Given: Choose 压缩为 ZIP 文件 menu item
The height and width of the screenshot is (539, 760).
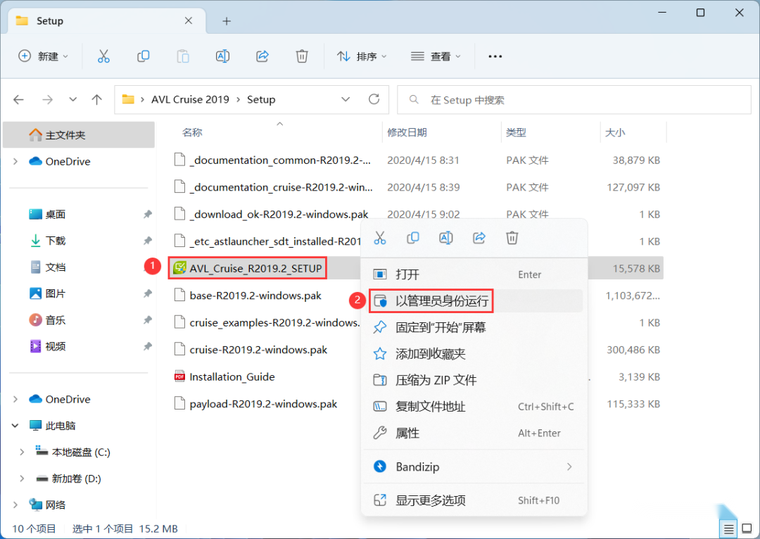Looking at the screenshot, I should [474, 380].
